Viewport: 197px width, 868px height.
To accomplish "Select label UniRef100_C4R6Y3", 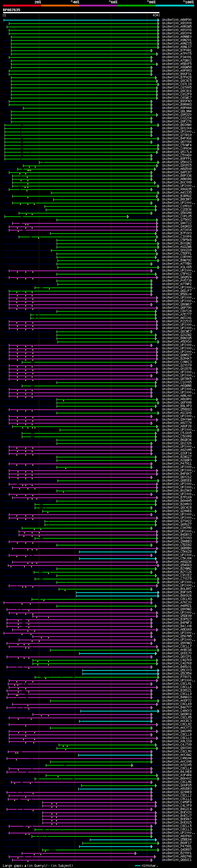I will pos(177,711).
